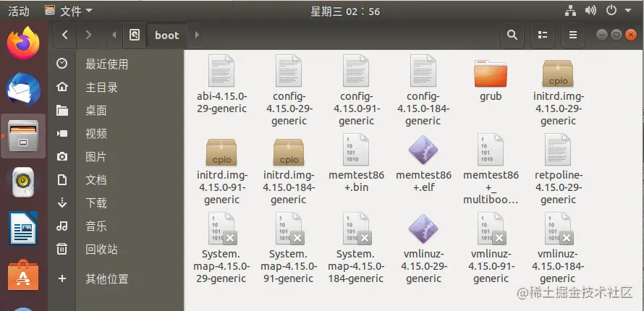Click the path bar left scroll arrow
The width and height of the screenshot is (644, 311).
(x=114, y=35)
